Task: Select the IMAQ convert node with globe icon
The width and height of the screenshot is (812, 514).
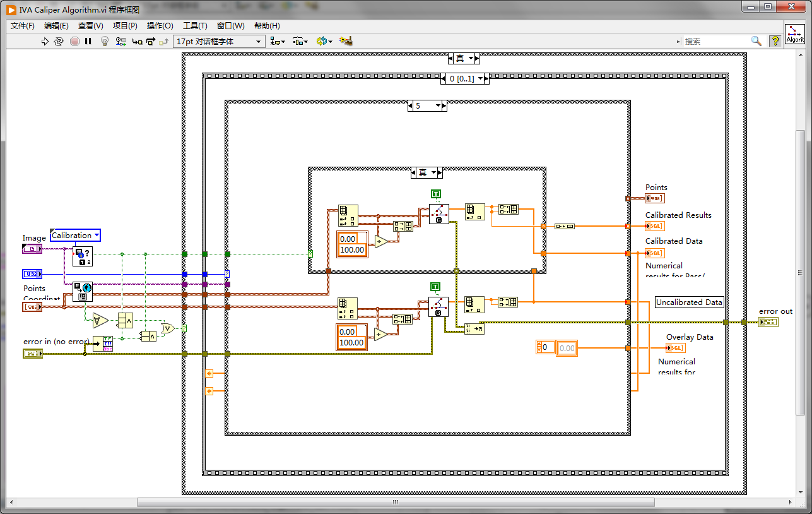Action: [83, 292]
